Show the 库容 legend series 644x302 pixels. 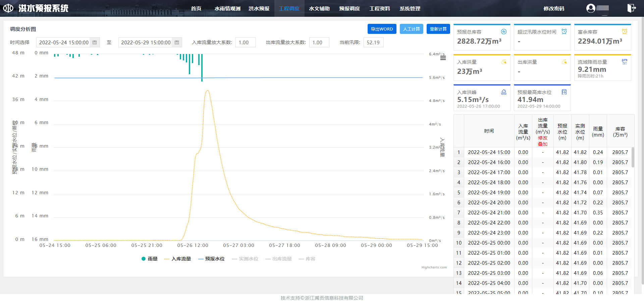[x=307, y=259]
